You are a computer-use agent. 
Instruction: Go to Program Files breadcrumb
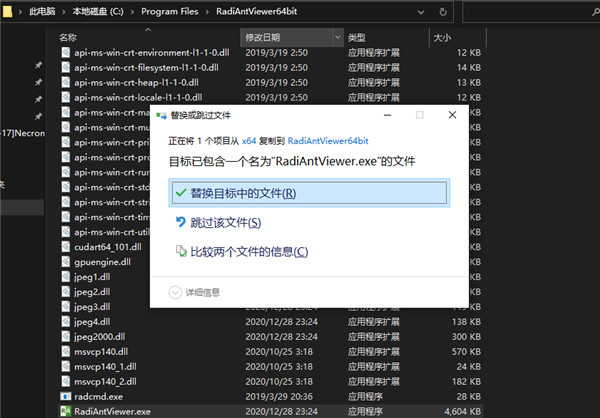point(170,11)
